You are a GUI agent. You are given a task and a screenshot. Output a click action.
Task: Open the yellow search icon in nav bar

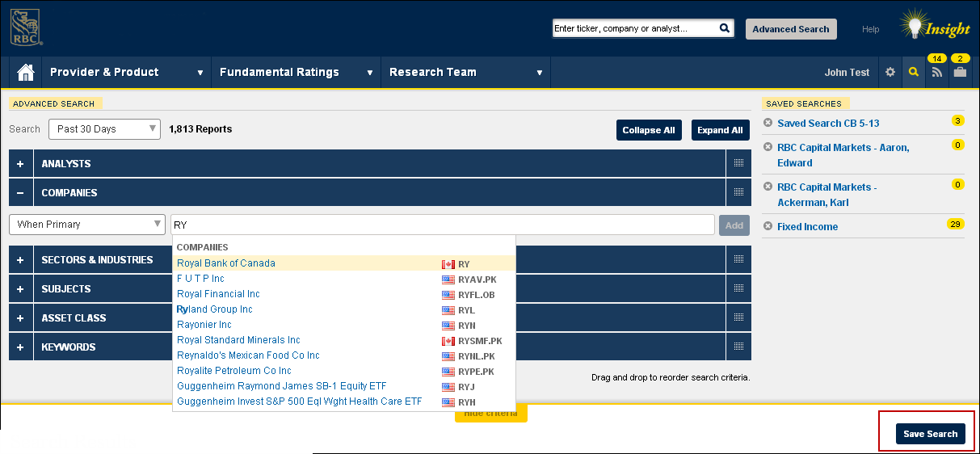coord(914,72)
